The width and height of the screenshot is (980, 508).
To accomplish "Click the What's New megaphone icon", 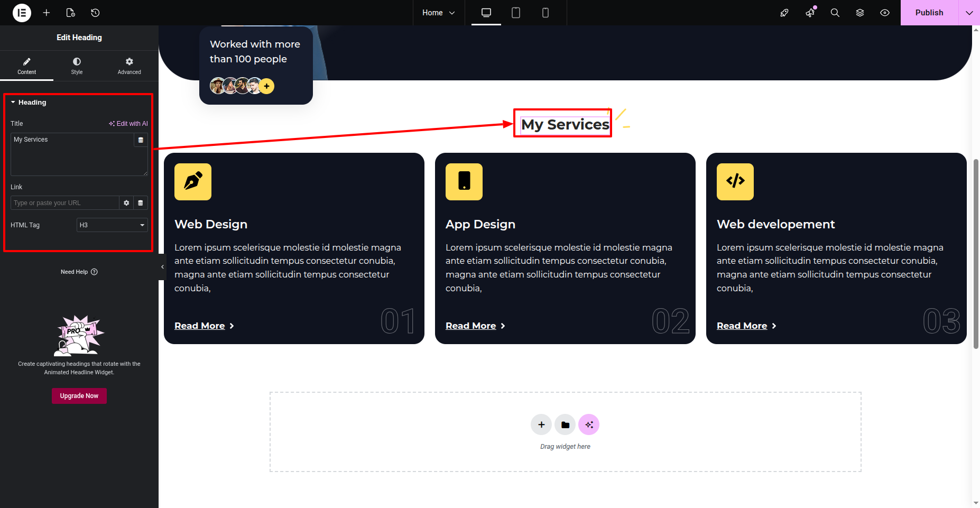I will (x=810, y=13).
